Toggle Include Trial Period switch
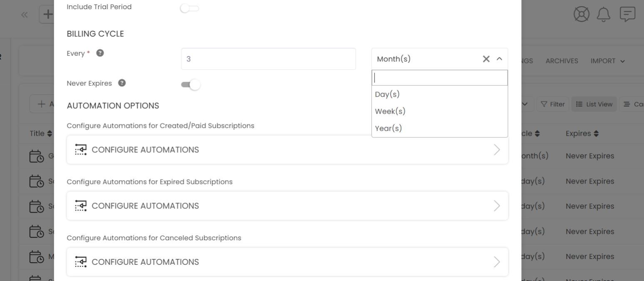The height and width of the screenshot is (281, 644). tap(190, 8)
